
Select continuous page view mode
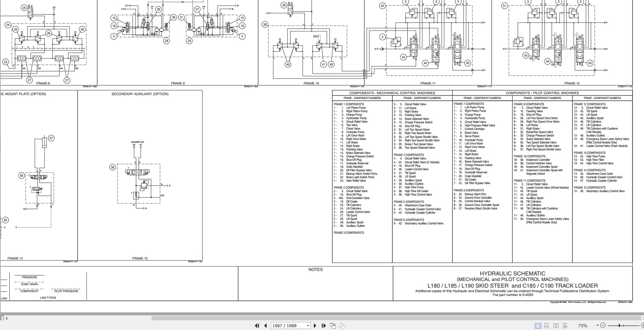[547, 325]
